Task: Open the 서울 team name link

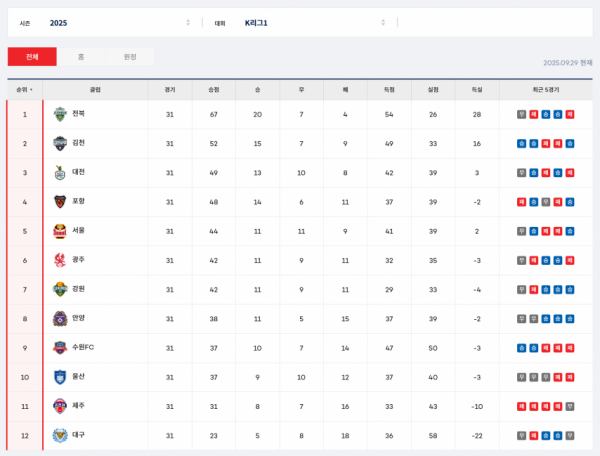Action: coord(78,230)
